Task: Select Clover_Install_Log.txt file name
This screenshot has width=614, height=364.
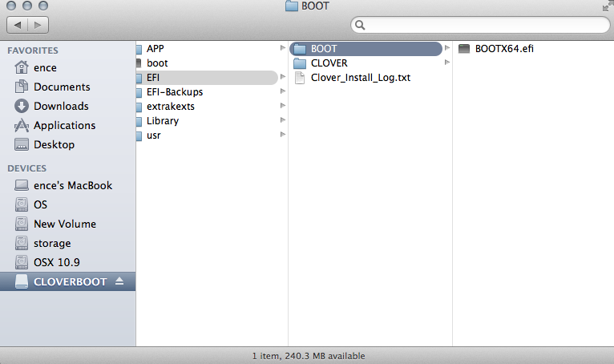Action: coord(361,78)
